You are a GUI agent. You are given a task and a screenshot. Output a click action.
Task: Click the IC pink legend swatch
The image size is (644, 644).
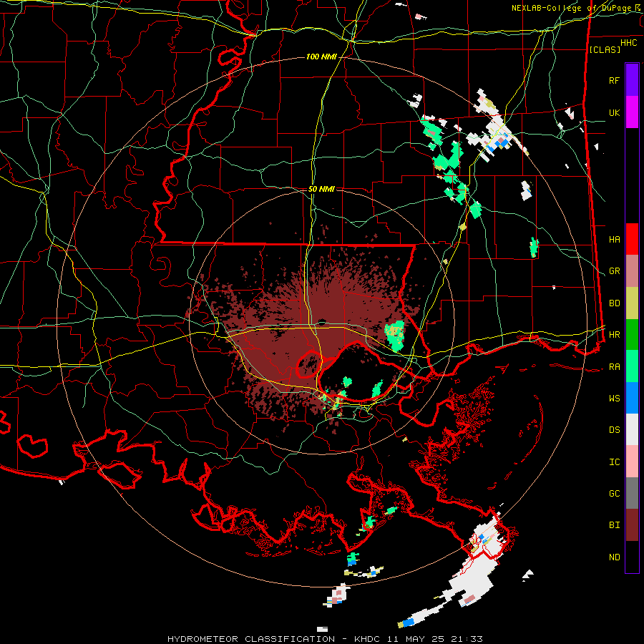click(x=632, y=462)
